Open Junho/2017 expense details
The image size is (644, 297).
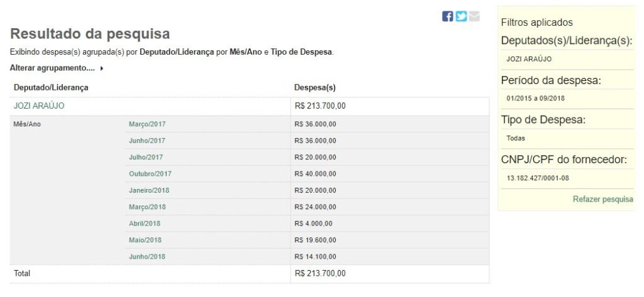(x=147, y=141)
